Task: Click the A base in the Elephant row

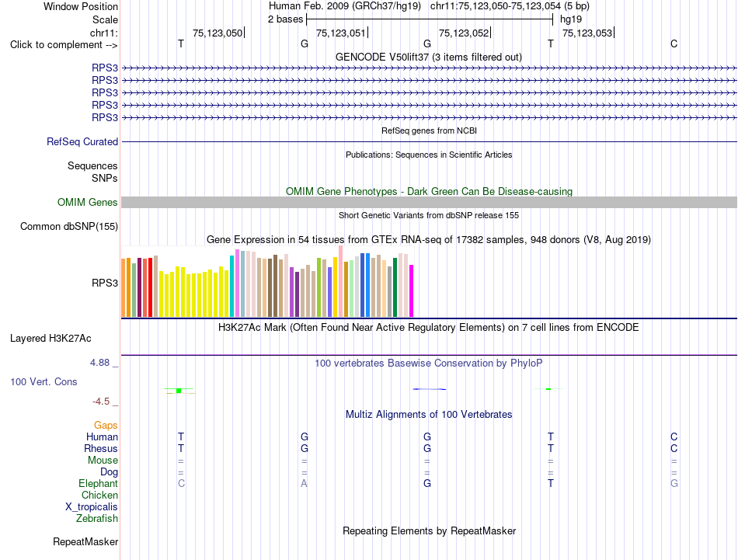Action: [x=304, y=483]
